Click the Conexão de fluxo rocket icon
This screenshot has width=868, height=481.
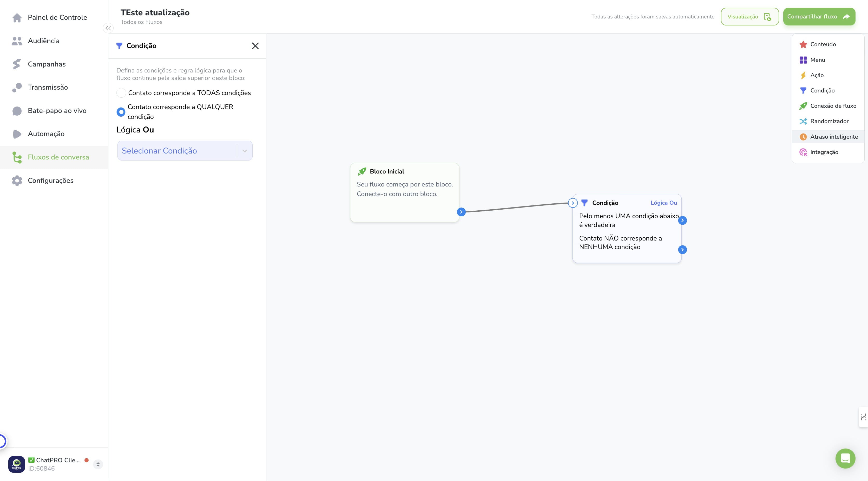coord(803,106)
